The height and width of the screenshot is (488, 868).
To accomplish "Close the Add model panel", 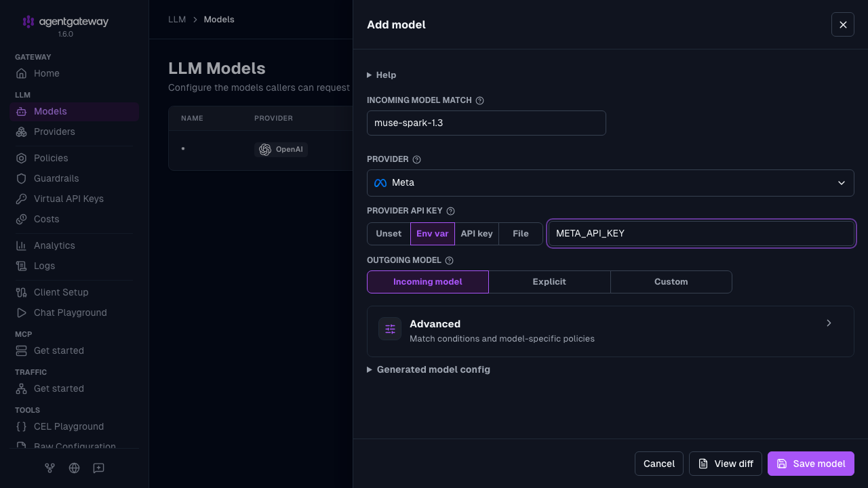I will coord(843,24).
